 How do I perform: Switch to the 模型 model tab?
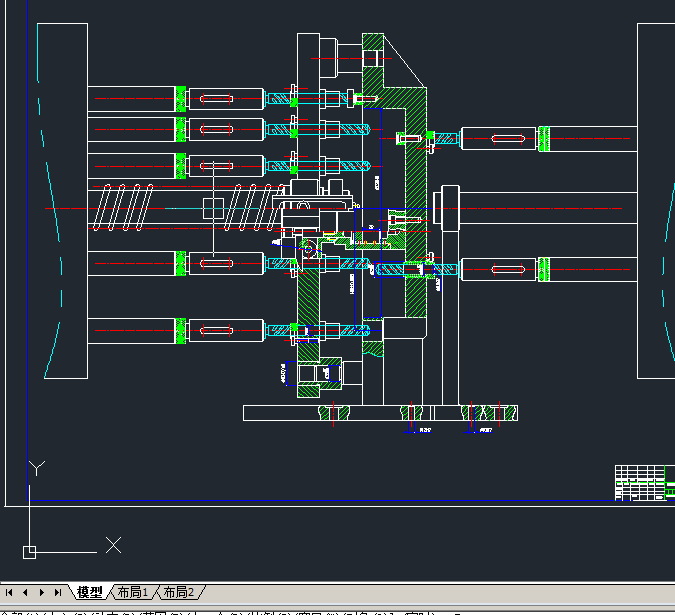point(90,593)
